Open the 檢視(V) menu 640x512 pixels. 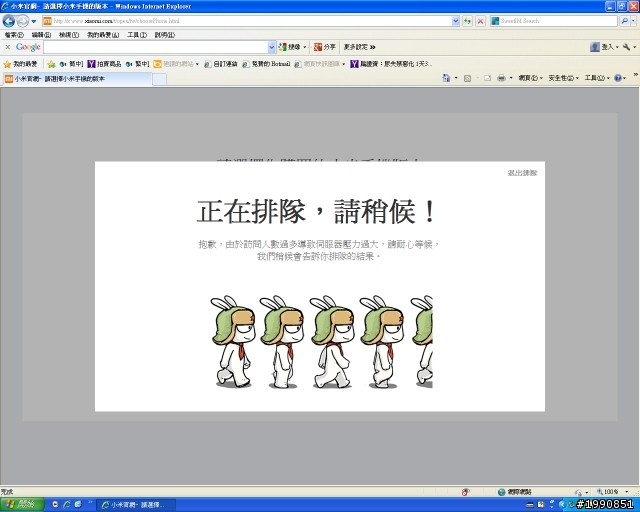coord(69,35)
